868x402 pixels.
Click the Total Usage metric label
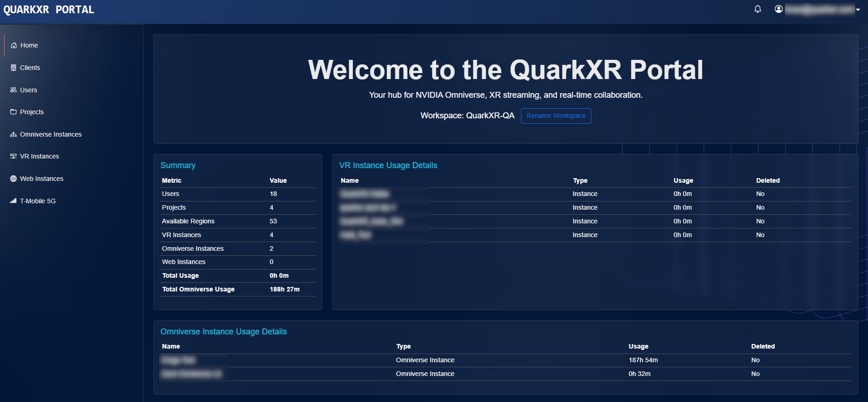click(x=180, y=275)
